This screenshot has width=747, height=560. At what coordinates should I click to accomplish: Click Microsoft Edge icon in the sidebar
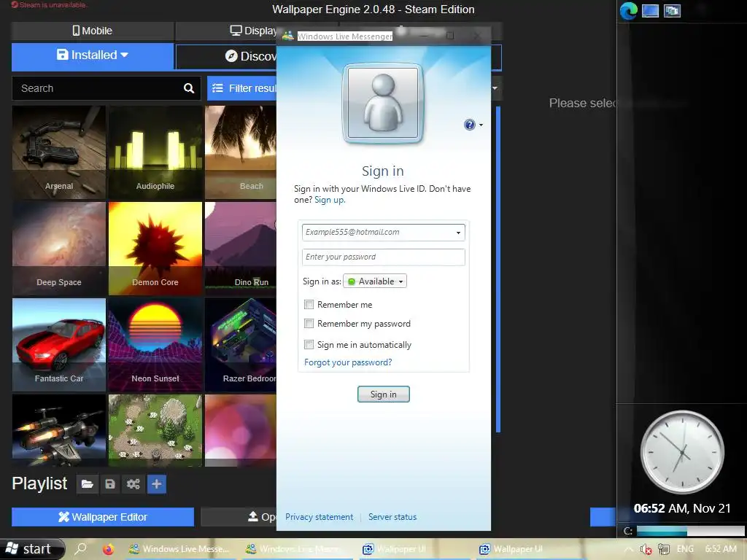pyautogui.click(x=628, y=10)
